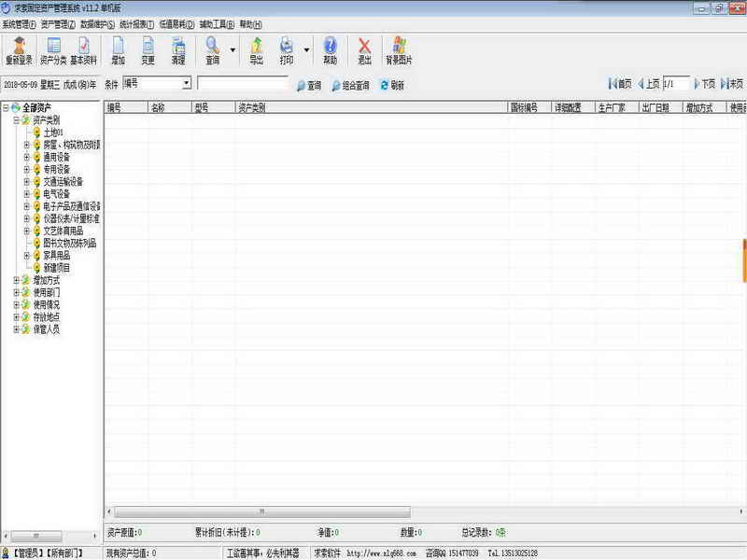
Task: Select the 保管人员 tree item
Action: (x=46, y=329)
